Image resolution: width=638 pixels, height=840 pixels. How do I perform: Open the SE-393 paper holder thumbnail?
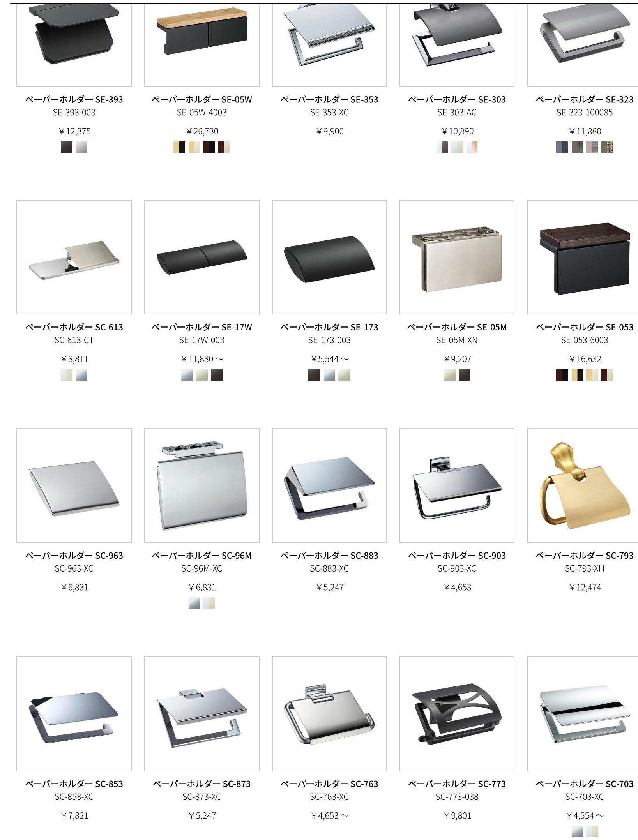[x=74, y=44]
